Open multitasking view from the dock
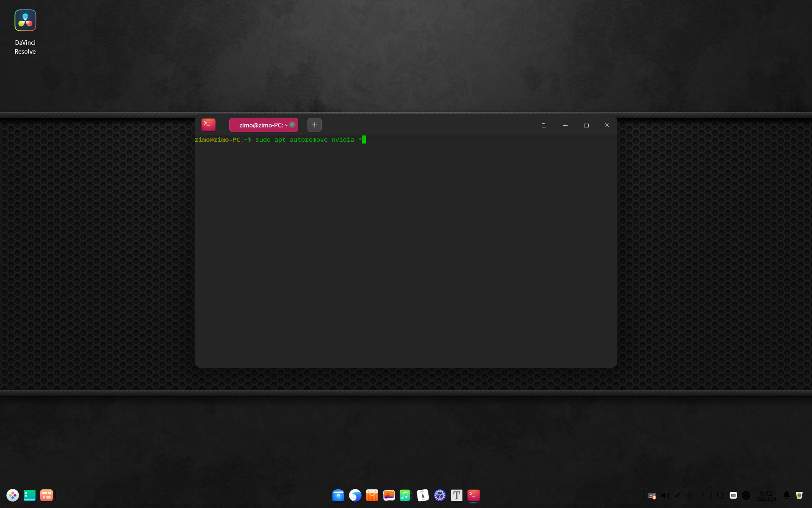812x508 pixels. [x=47, y=495]
